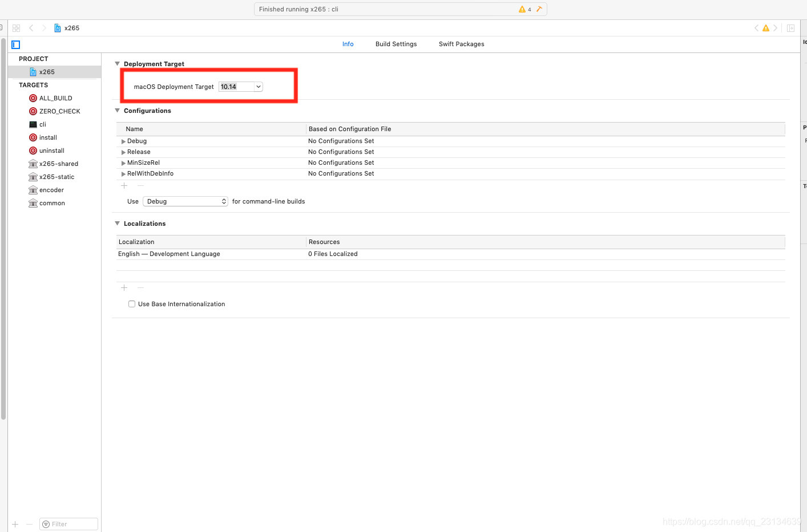Click the Name column header
This screenshot has width=807, height=532.
(x=212, y=129)
